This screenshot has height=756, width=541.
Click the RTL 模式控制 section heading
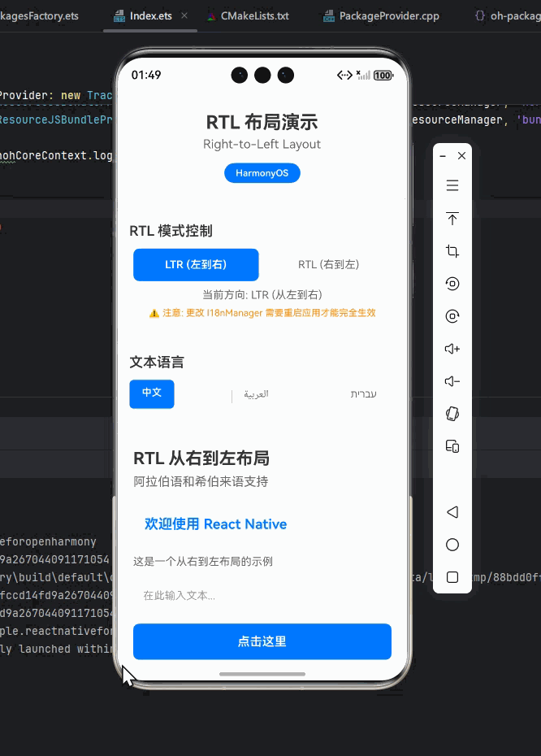[x=171, y=231]
